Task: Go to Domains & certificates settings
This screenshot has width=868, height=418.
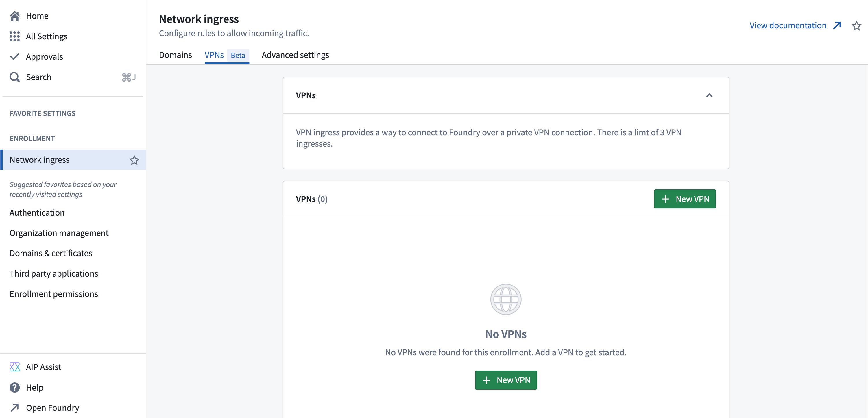Action: point(51,253)
